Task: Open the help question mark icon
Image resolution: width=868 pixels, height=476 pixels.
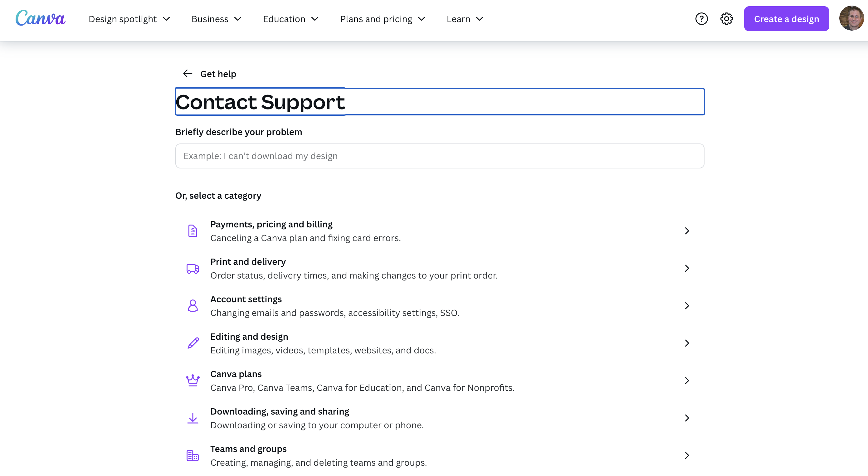Action: tap(701, 19)
